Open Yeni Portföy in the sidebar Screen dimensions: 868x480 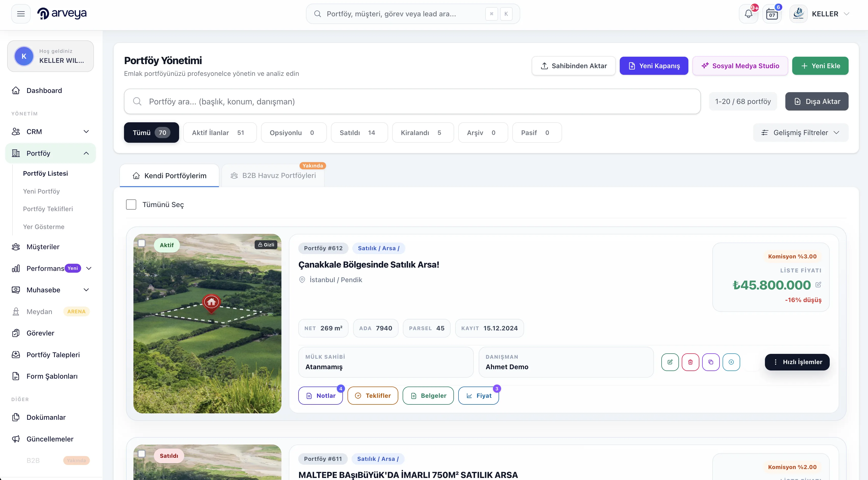[x=41, y=191]
